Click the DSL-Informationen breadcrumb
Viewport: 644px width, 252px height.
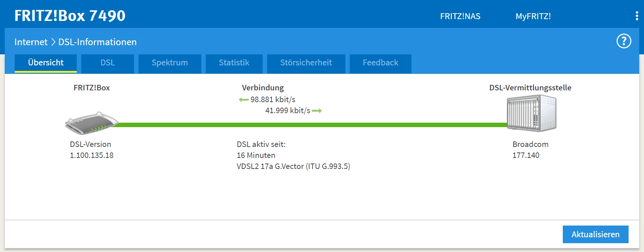pyautogui.click(x=97, y=42)
